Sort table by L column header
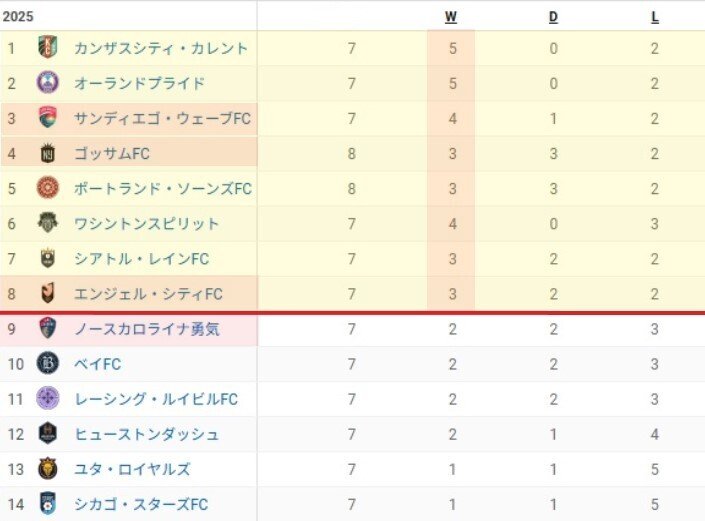This screenshot has height=521, width=705. pos(655,16)
